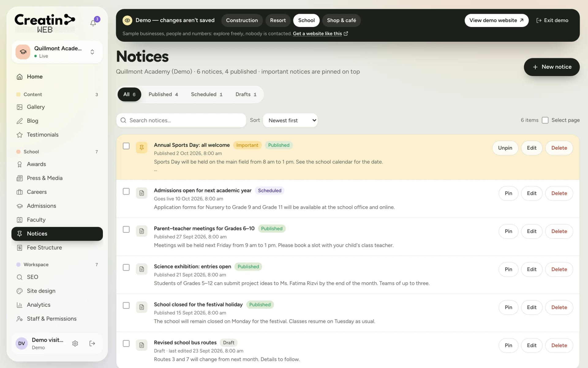Screen dimensions: 588x368
Task: Switch demo to Shop & café
Action: (x=341, y=20)
